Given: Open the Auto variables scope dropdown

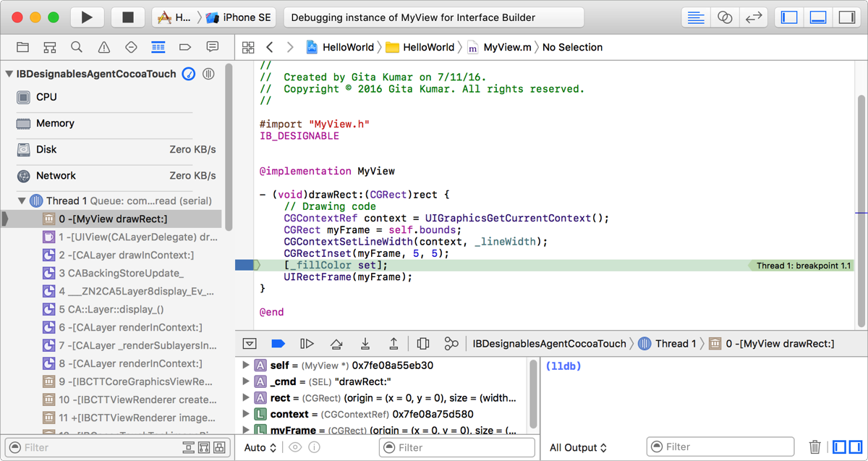Looking at the screenshot, I should 260,447.
